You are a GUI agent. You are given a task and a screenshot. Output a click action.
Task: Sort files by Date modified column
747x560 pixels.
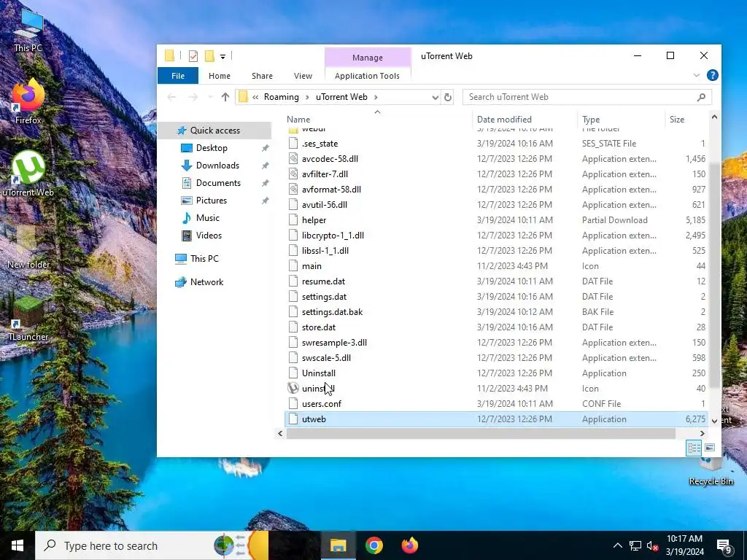click(504, 120)
